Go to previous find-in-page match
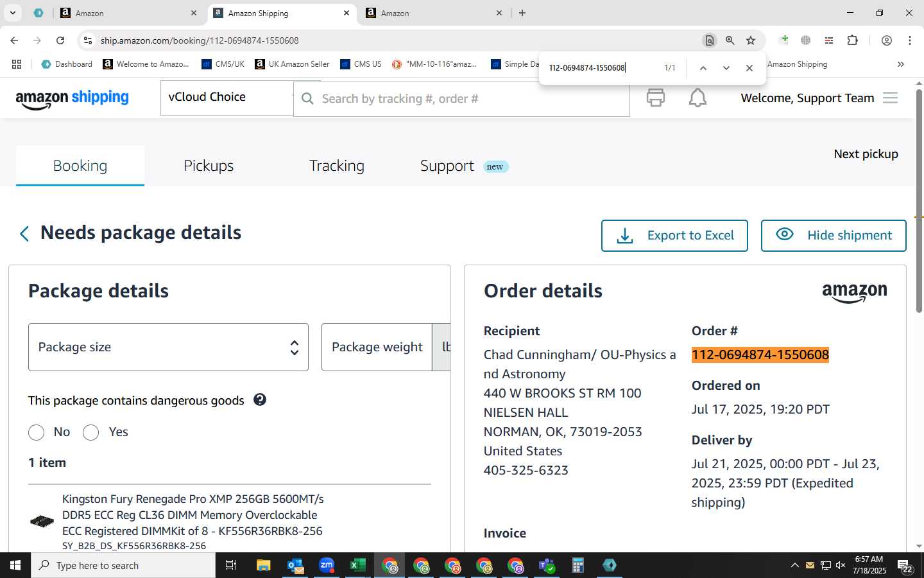The height and width of the screenshot is (578, 924). [x=703, y=67]
